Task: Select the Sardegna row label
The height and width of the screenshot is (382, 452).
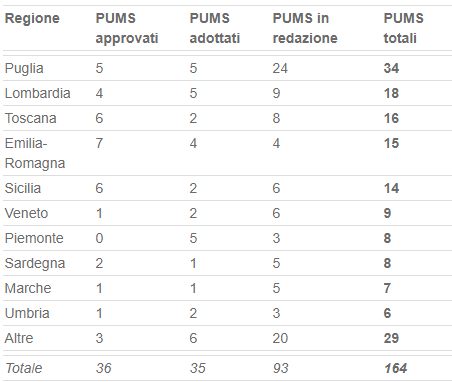Action: point(35,264)
